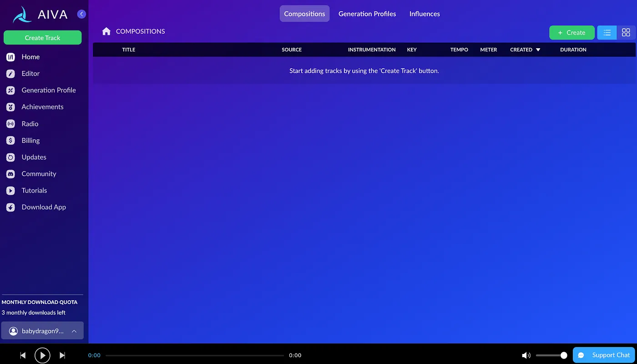Click the Download App arrow icon

pos(11,207)
